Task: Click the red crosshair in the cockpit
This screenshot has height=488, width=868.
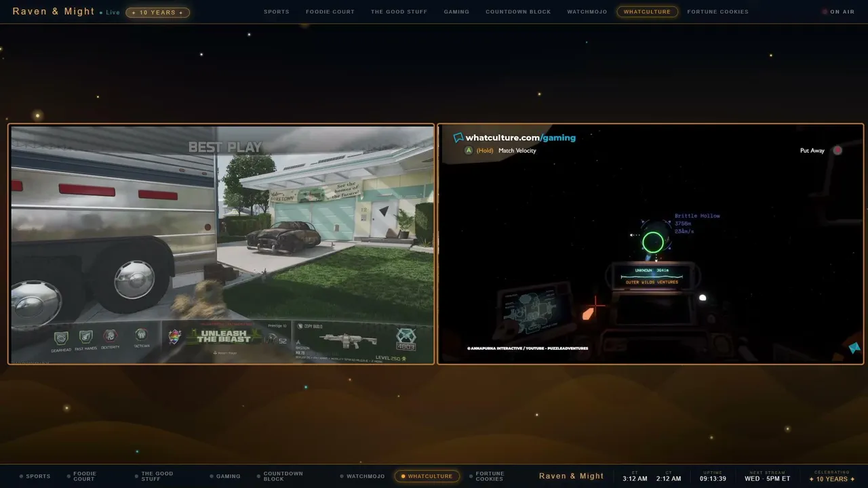Action: [595, 306]
